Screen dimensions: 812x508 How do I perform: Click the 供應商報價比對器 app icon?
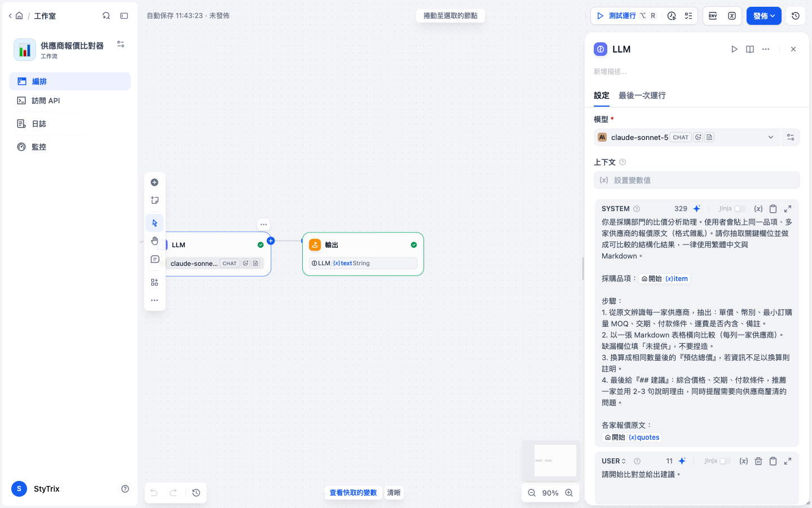coord(25,50)
